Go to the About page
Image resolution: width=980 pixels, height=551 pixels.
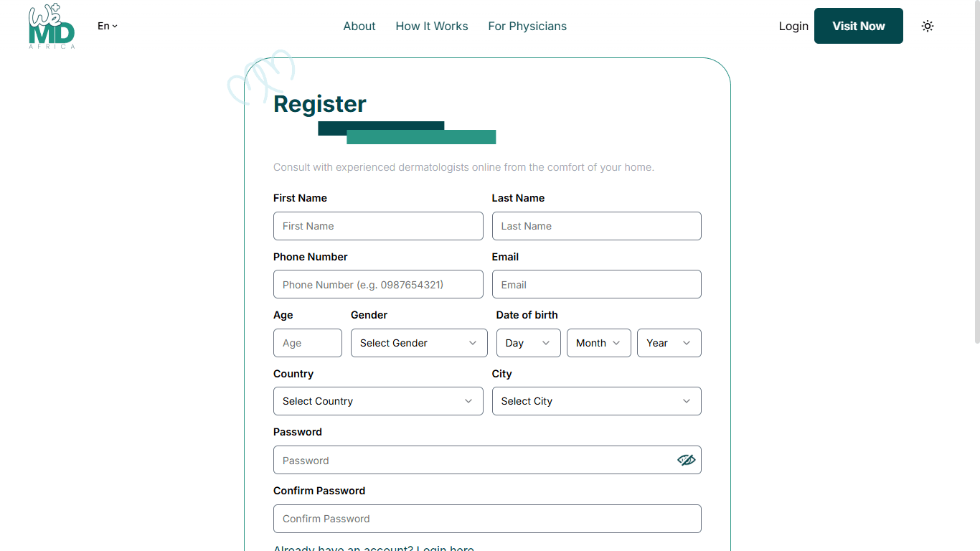click(359, 27)
